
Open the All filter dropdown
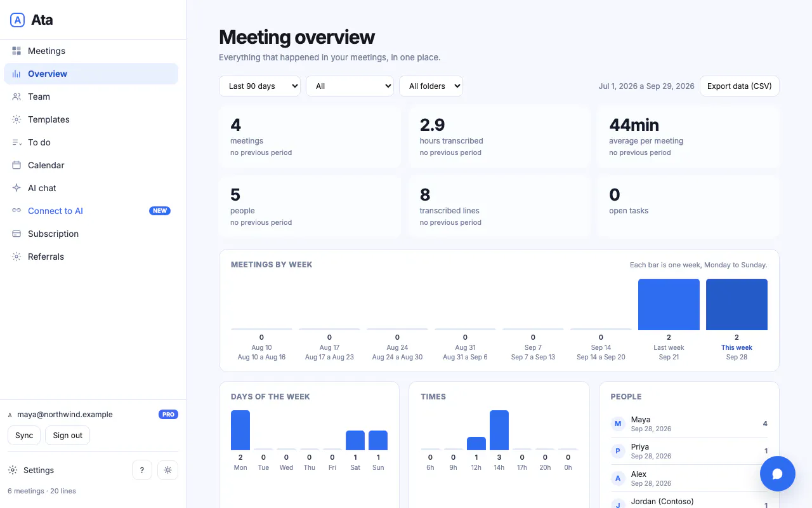(x=350, y=86)
